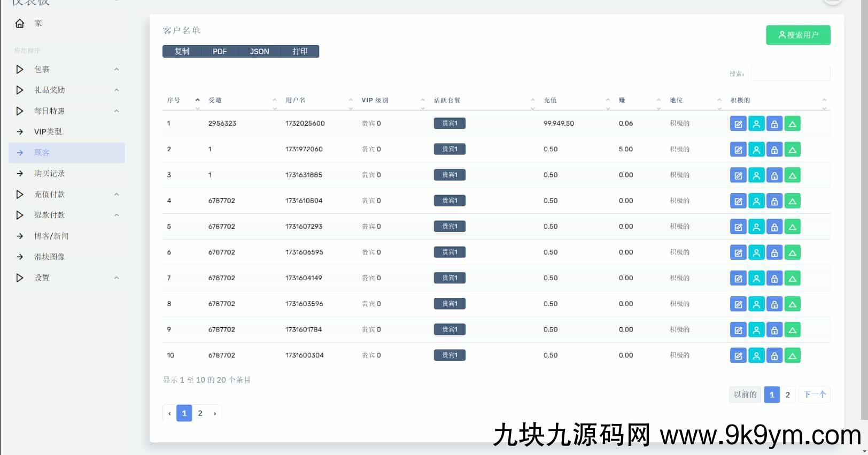Click the lock icon for user 1731603596
The height and width of the screenshot is (455, 868).
pyautogui.click(x=774, y=304)
